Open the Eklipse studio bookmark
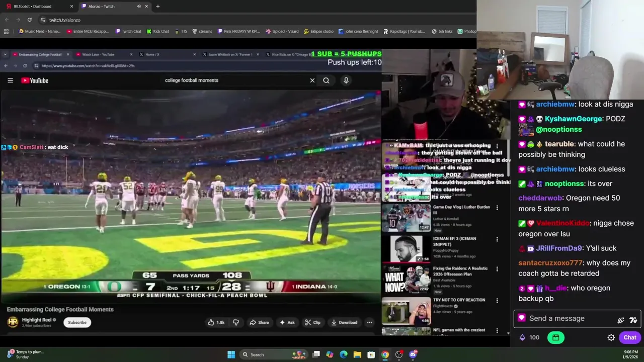Screen dimensions: 644x362 click(x=318, y=31)
